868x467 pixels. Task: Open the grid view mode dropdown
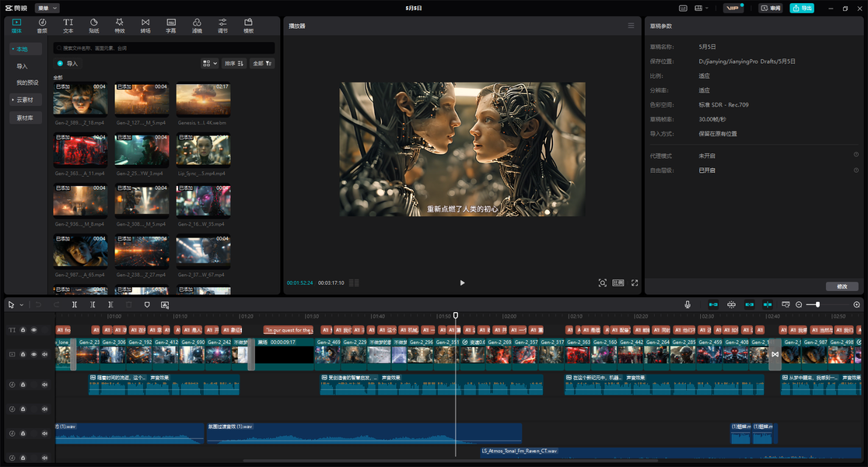209,63
